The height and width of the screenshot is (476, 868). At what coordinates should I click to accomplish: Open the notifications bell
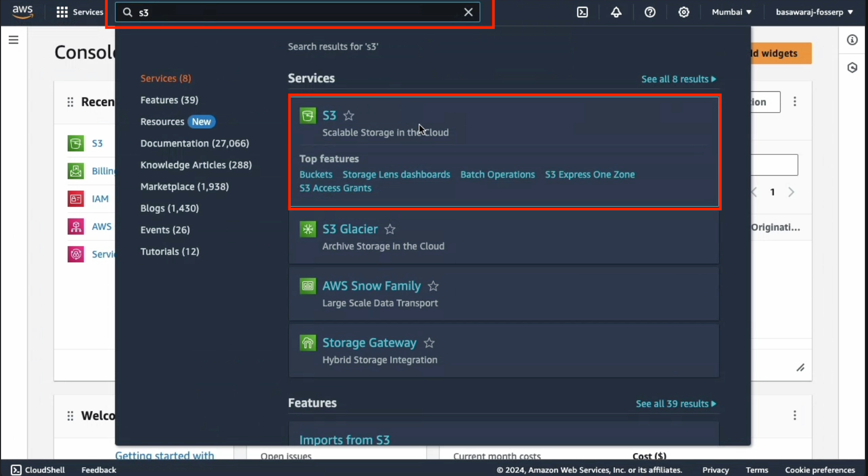[616, 12]
